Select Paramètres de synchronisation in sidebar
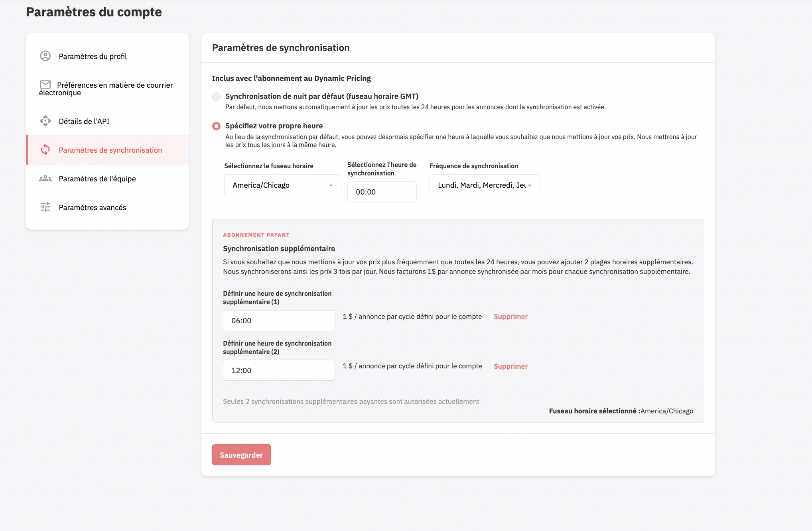Screen dimensions: 812x531 (x=107, y=150)
